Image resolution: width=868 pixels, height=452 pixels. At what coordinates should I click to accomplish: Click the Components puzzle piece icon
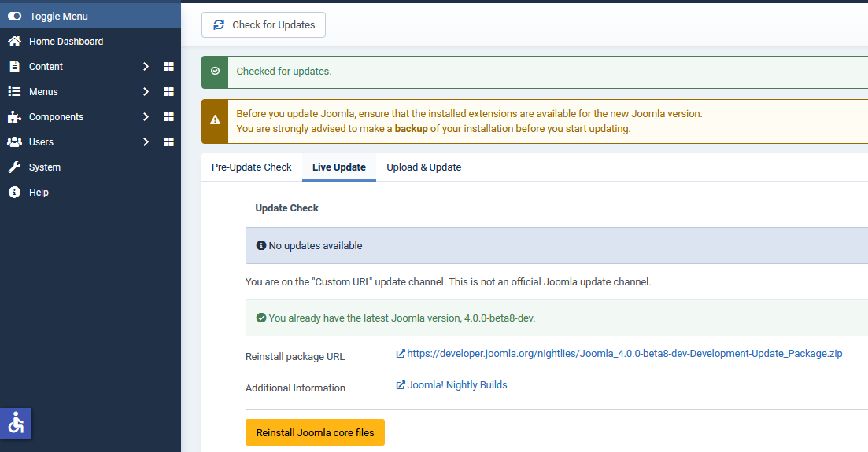pos(14,117)
